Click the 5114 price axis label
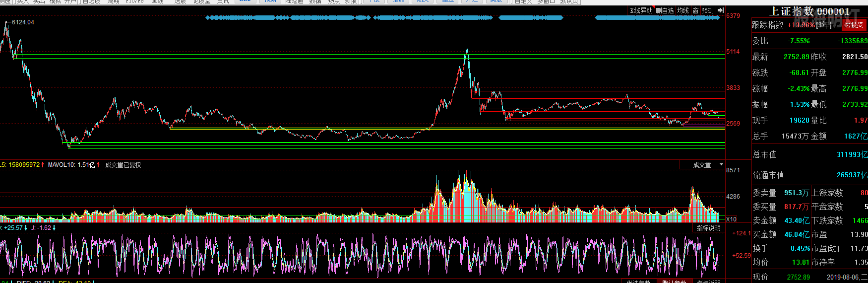The width and height of the screenshot is (868, 283). tap(733, 52)
